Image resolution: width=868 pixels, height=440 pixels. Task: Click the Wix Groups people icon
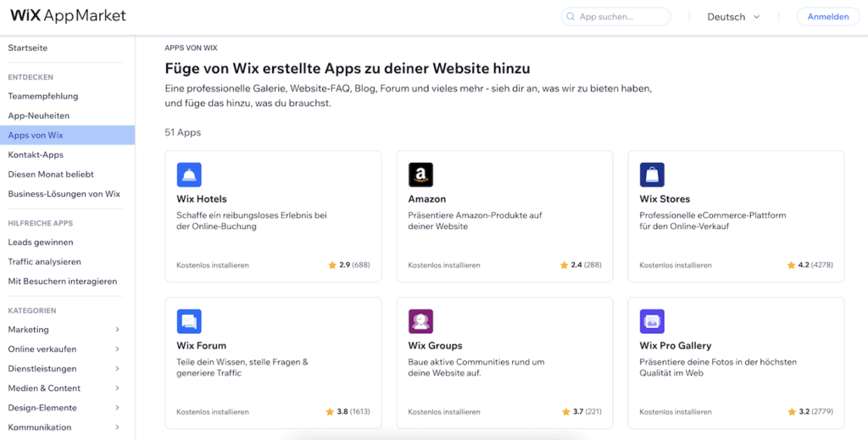click(x=420, y=321)
